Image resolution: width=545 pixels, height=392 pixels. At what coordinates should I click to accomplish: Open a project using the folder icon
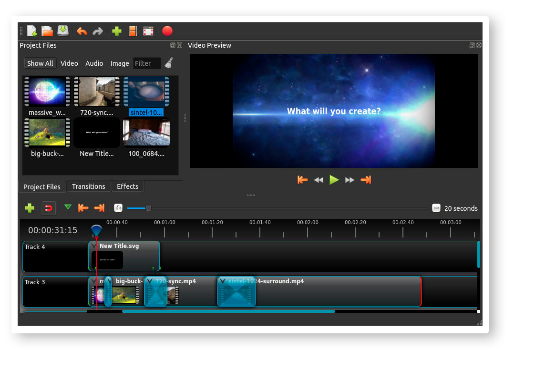pyautogui.click(x=47, y=31)
